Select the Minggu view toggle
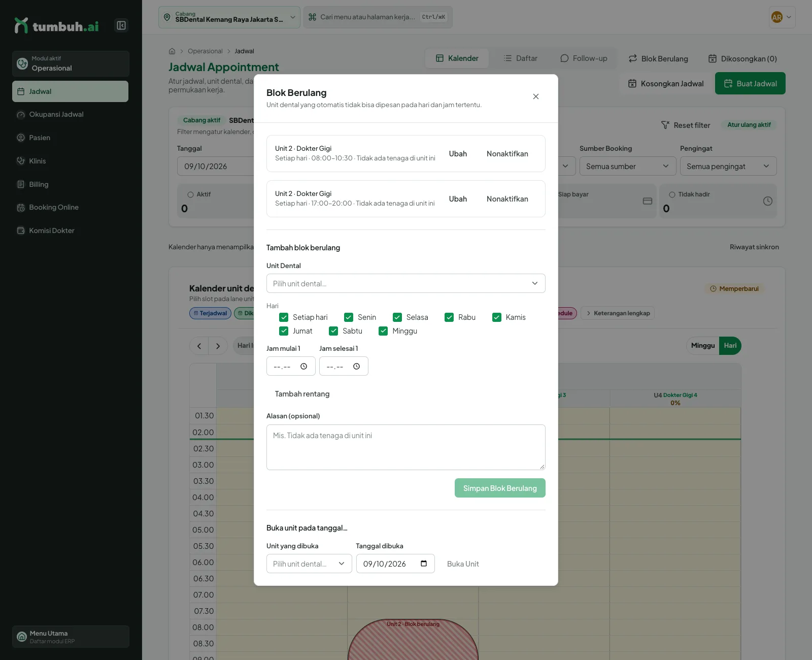The height and width of the screenshot is (660, 812). click(703, 346)
